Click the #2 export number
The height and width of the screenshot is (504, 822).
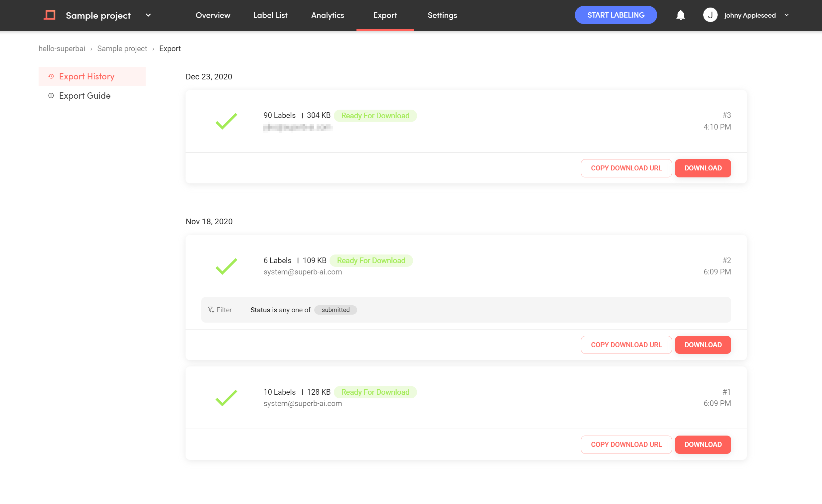pos(727,260)
